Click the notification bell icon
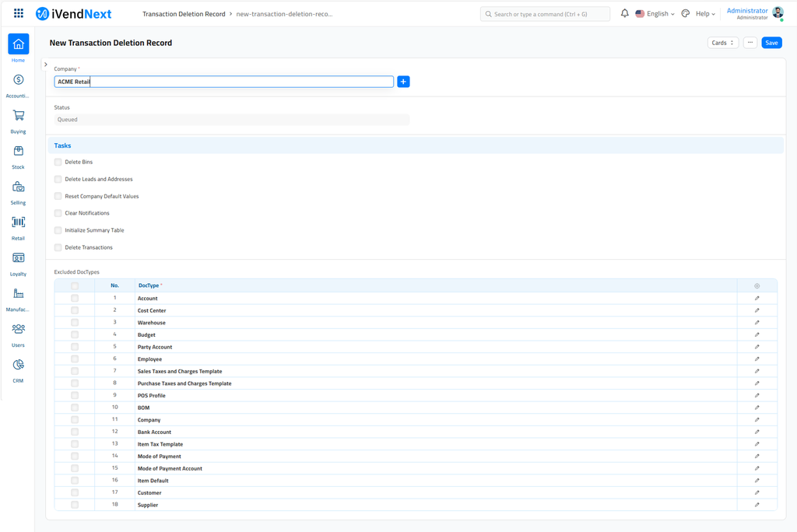Screen dimensions: 797x532 point(626,12)
